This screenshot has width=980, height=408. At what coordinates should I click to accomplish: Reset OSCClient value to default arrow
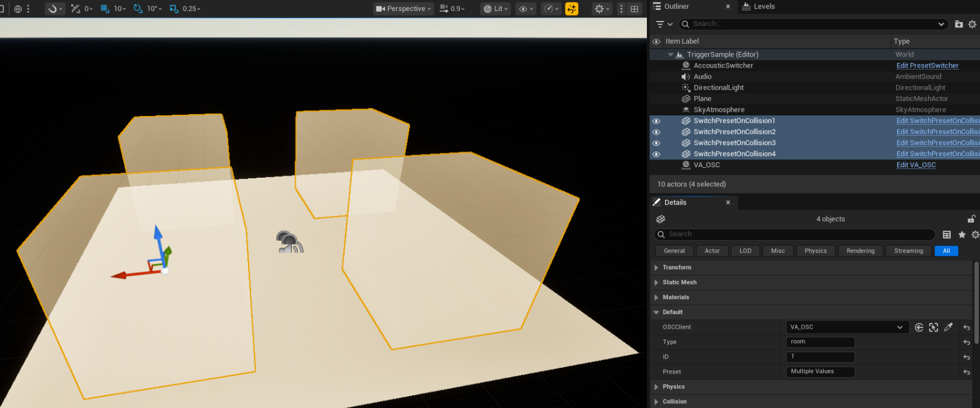967,328
